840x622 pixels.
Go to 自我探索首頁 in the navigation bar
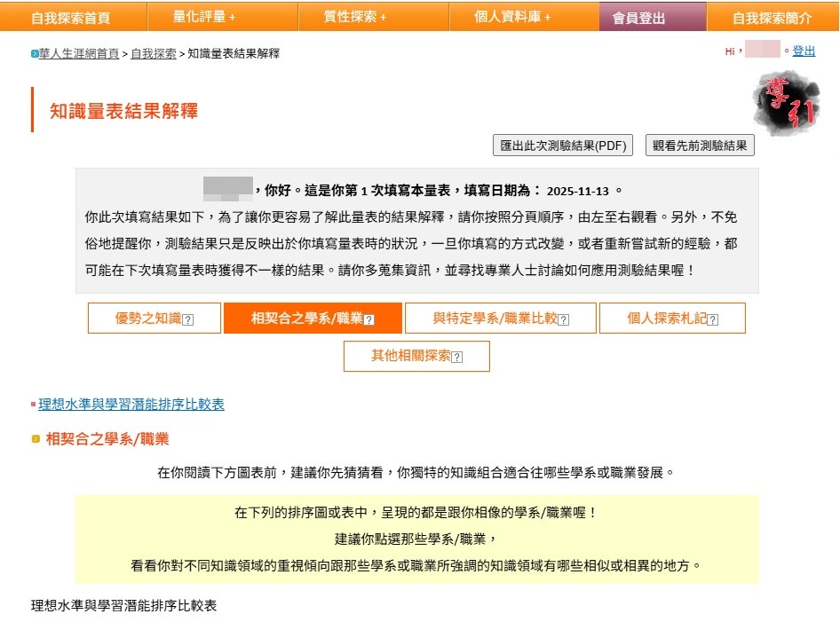tap(71, 17)
